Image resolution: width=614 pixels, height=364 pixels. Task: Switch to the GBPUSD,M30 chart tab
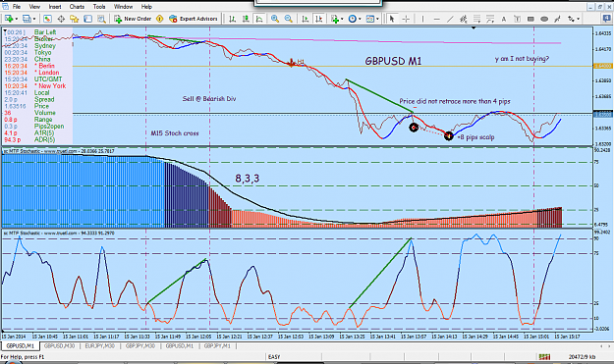(x=59, y=346)
